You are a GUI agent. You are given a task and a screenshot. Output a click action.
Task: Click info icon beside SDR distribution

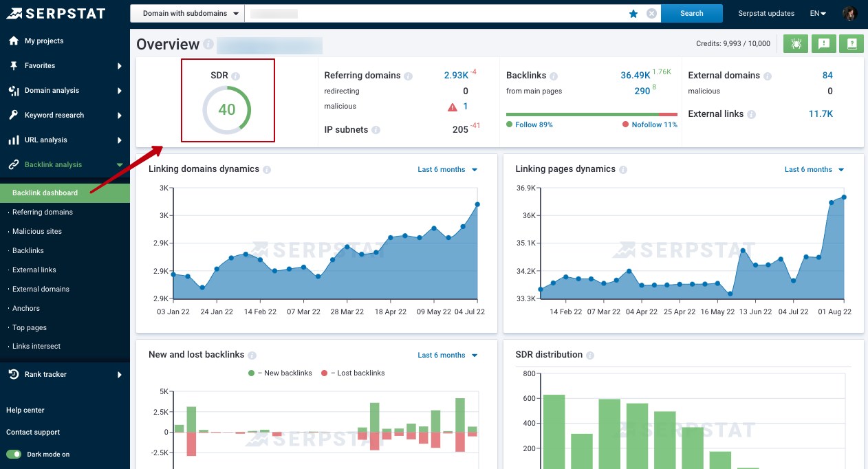point(590,355)
